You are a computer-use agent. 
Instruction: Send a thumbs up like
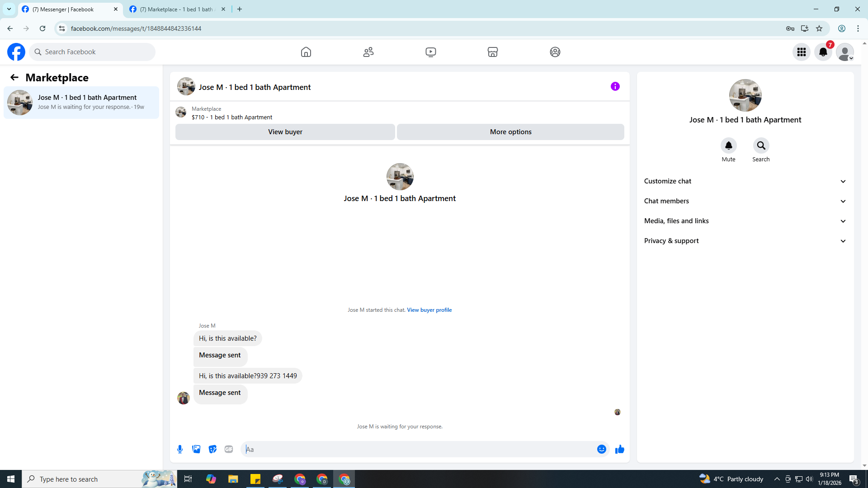(619, 449)
